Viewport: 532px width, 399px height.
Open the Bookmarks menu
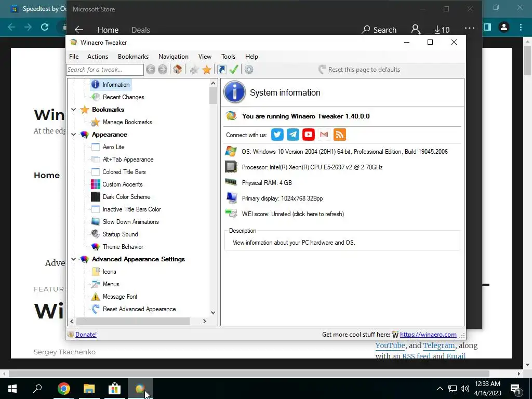tap(134, 57)
